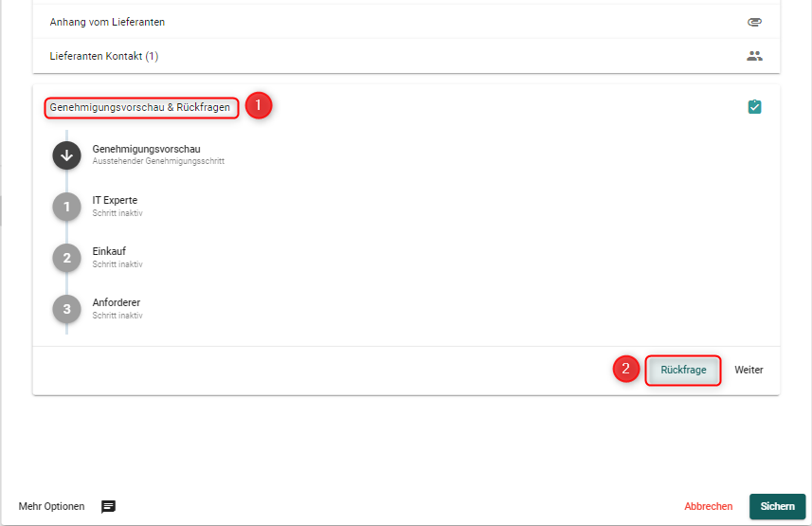Click Schritt inaktiv under IT Experte
Image resolution: width=812 pixels, height=526 pixels.
(x=117, y=213)
